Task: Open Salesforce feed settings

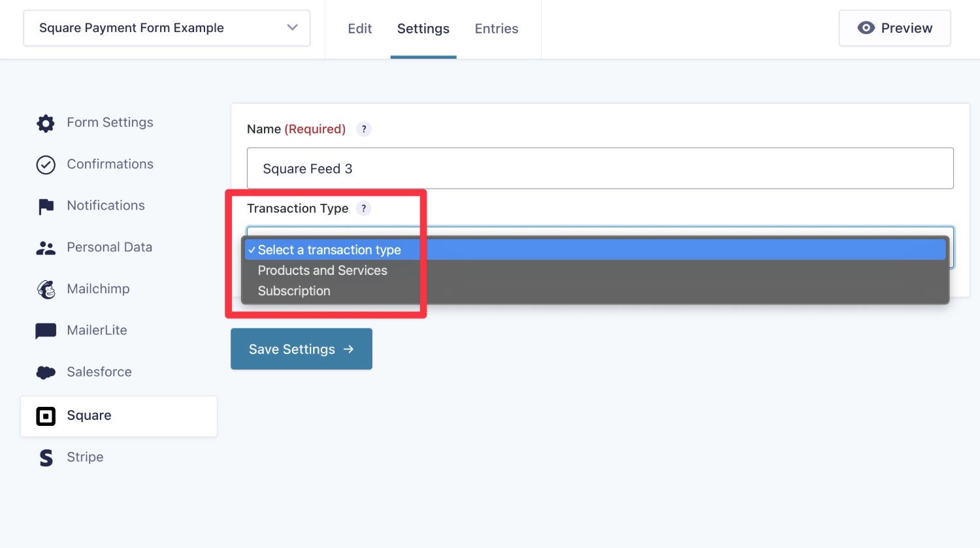Action: click(x=99, y=372)
